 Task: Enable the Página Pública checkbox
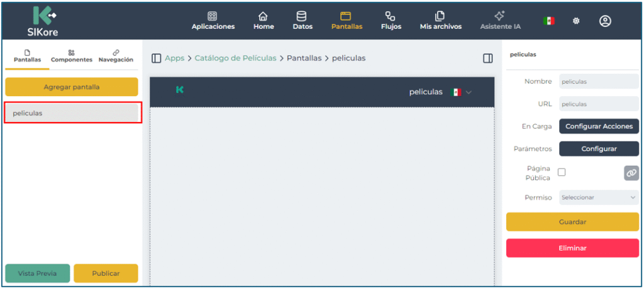coord(562,172)
